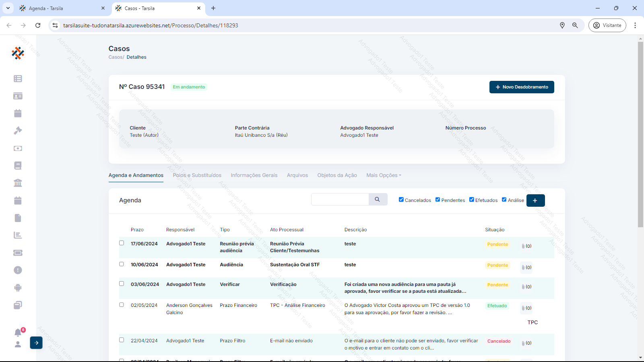Open the notifications bell icon
Viewport: 644px width, 362px height.
pyautogui.click(x=18, y=333)
